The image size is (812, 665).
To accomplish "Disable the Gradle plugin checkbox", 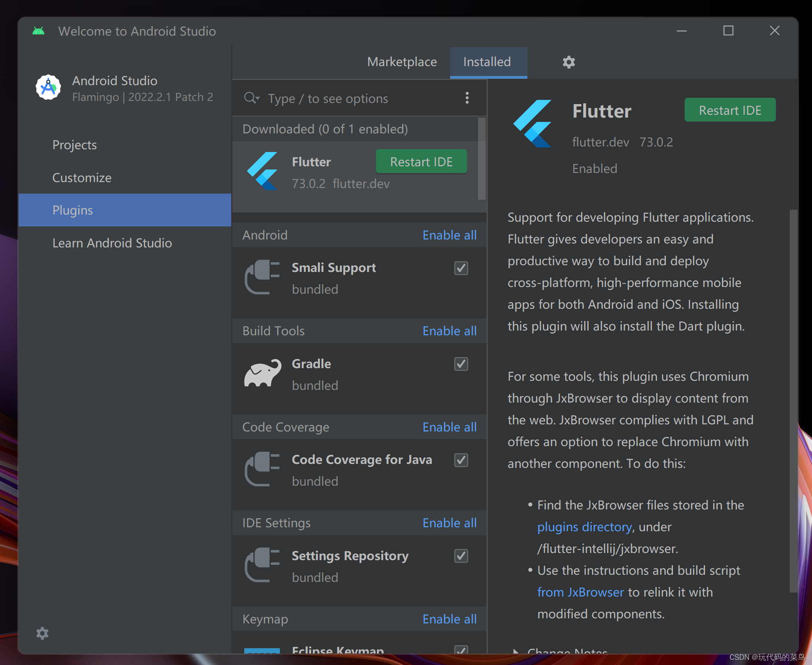I will (x=461, y=364).
